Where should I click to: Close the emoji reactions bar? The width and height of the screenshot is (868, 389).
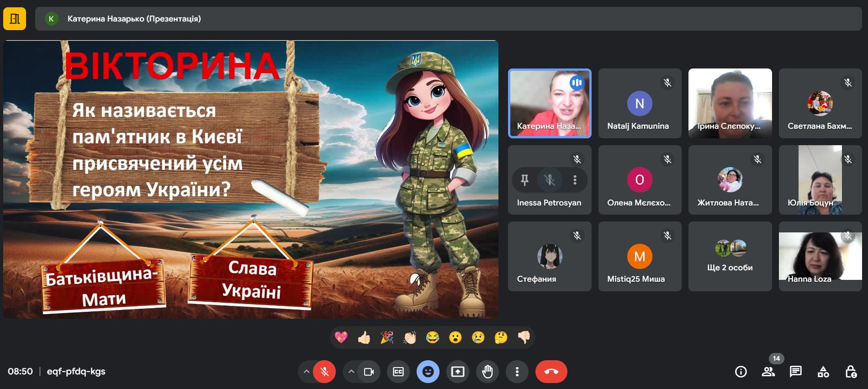coord(428,372)
